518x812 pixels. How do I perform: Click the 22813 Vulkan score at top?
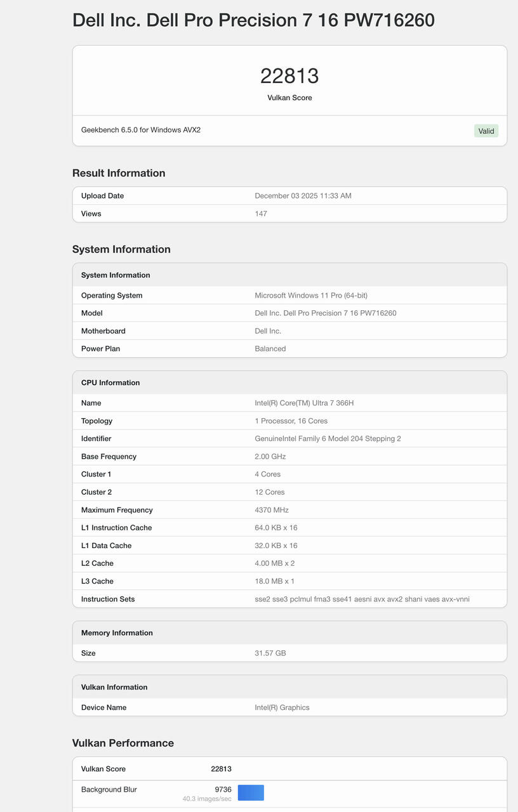pos(289,76)
